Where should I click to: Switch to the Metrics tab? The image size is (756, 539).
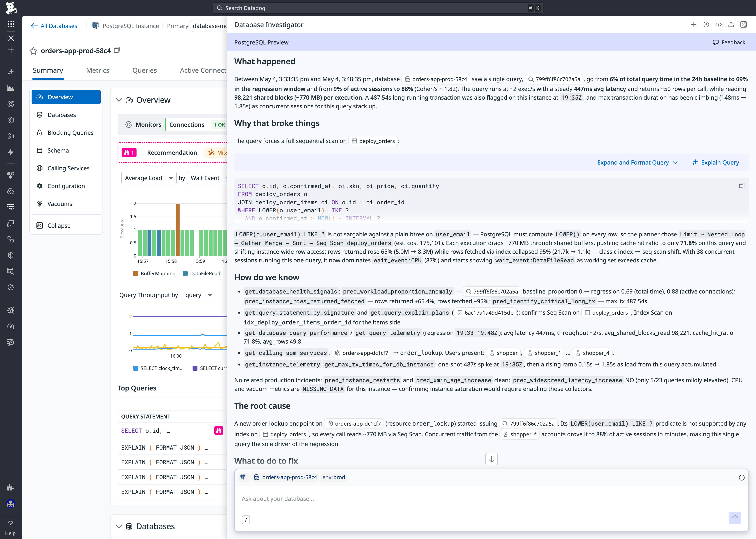click(x=98, y=70)
